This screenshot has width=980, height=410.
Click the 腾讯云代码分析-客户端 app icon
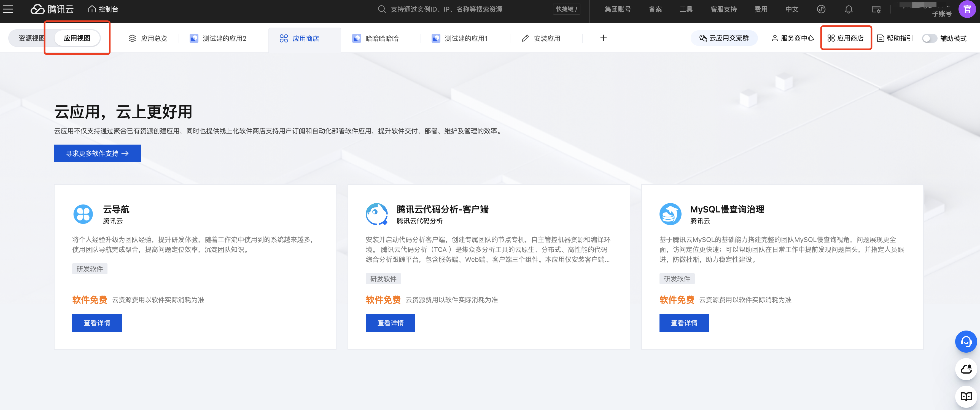pyautogui.click(x=377, y=214)
